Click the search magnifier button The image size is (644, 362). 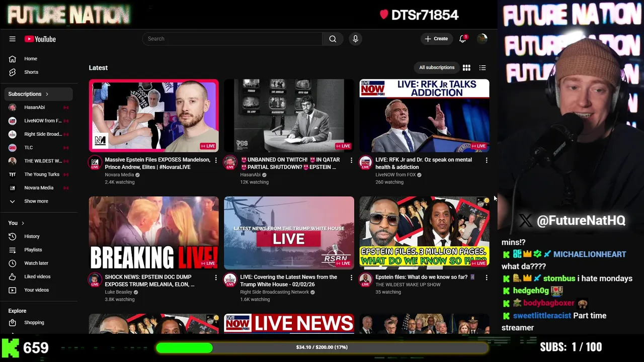coord(333,39)
